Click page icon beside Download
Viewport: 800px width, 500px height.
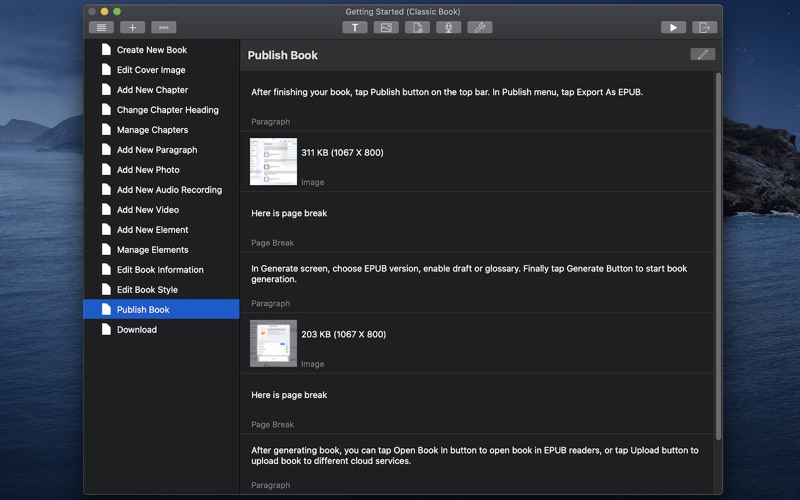pyautogui.click(x=106, y=329)
